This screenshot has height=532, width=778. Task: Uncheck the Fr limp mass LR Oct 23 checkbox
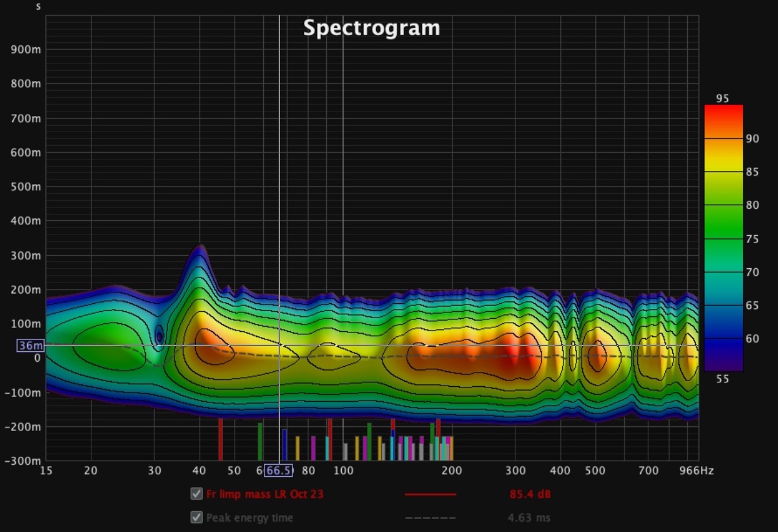click(196, 494)
